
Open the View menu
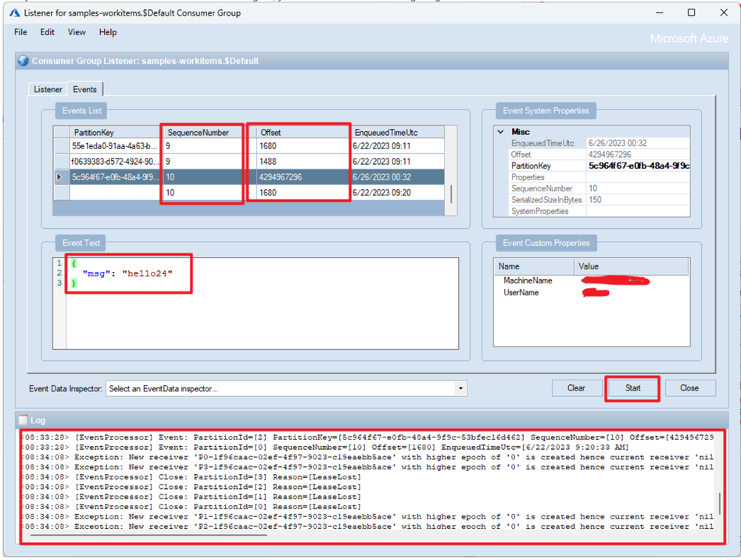pyautogui.click(x=77, y=32)
